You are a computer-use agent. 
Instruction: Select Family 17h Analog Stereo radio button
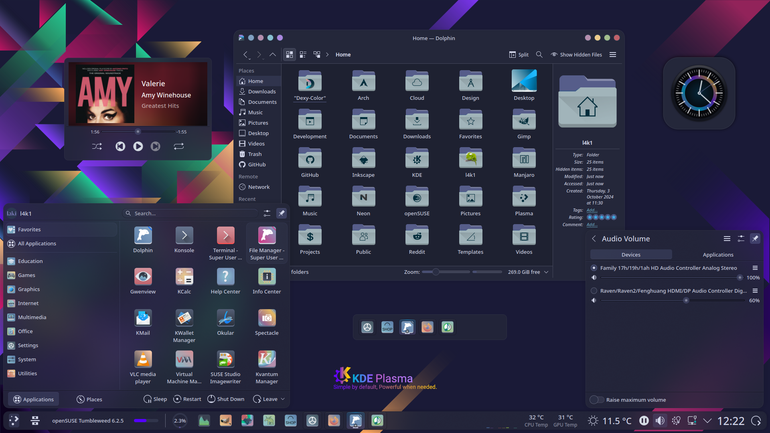(594, 268)
